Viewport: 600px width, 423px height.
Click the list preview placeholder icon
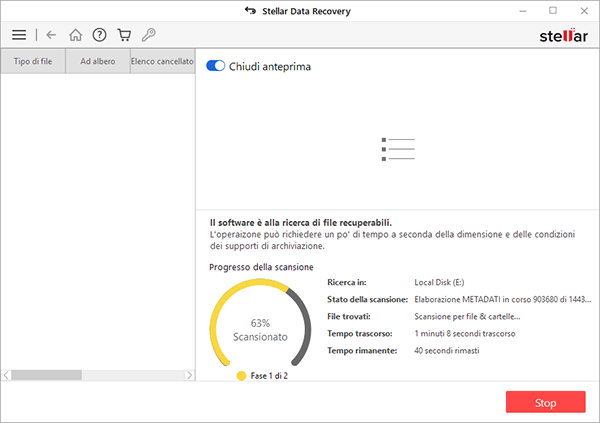[x=398, y=149]
